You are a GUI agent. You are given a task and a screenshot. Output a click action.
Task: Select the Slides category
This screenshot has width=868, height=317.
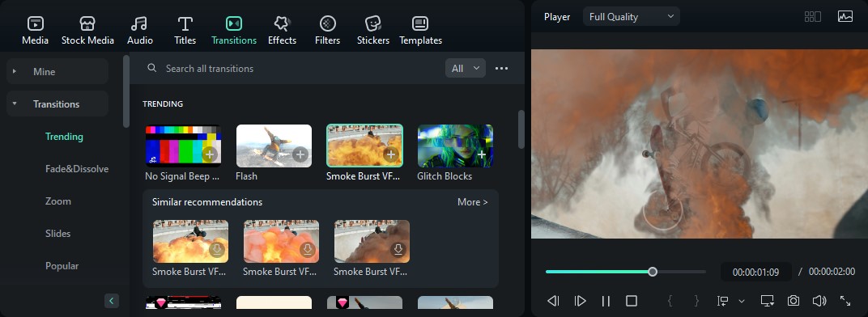click(57, 234)
